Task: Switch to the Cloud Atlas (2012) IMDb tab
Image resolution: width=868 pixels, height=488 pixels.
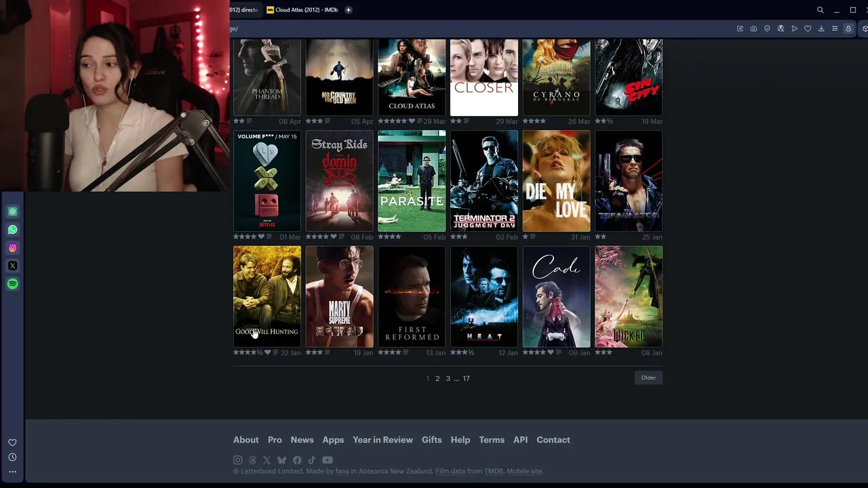Action: [x=302, y=10]
